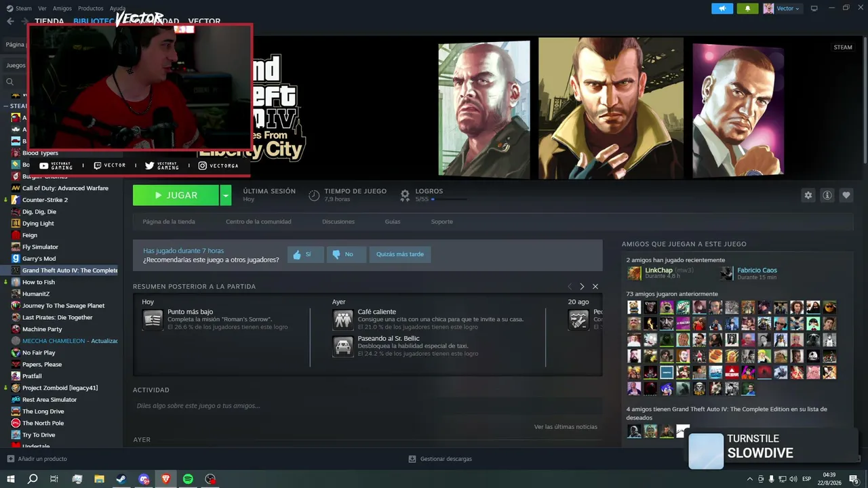
Task: Click the activity status input field
Action: [368, 406]
